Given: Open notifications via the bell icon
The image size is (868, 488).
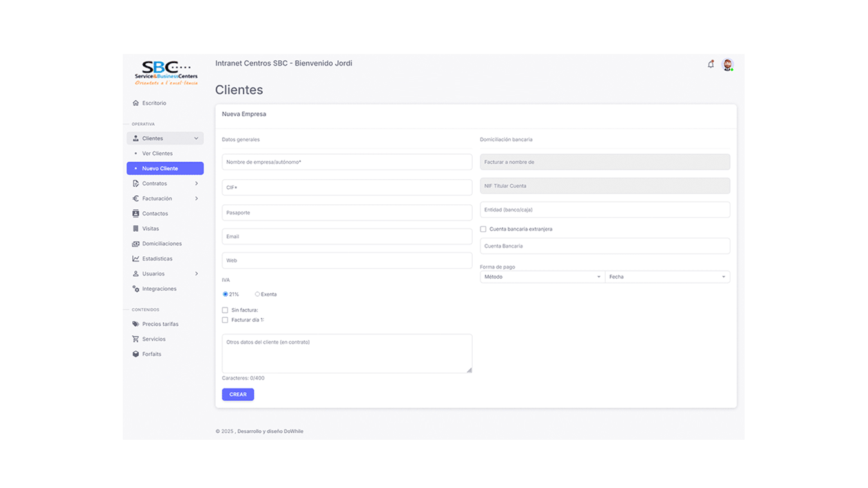Looking at the screenshot, I should (711, 64).
